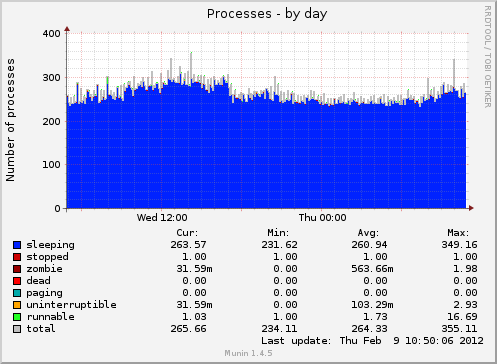Image resolution: width=497 pixels, height=364 pixels.
Task: Click the orange uninterruptible legend swatch
Action: click(17, 305)
